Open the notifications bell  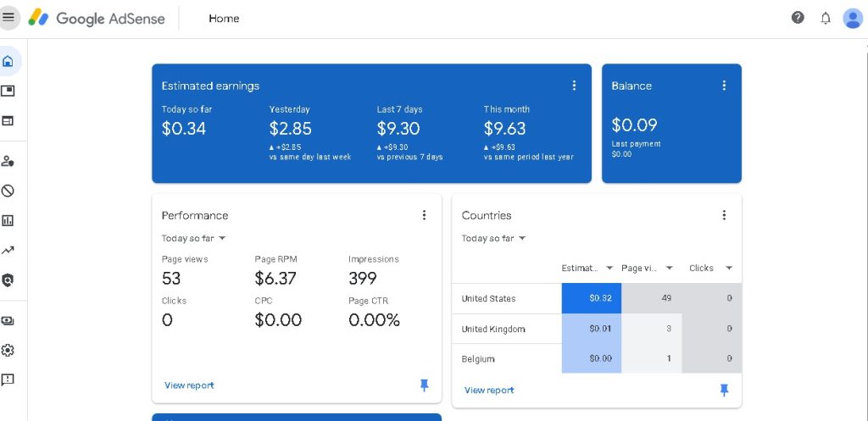tap(826, 18)
